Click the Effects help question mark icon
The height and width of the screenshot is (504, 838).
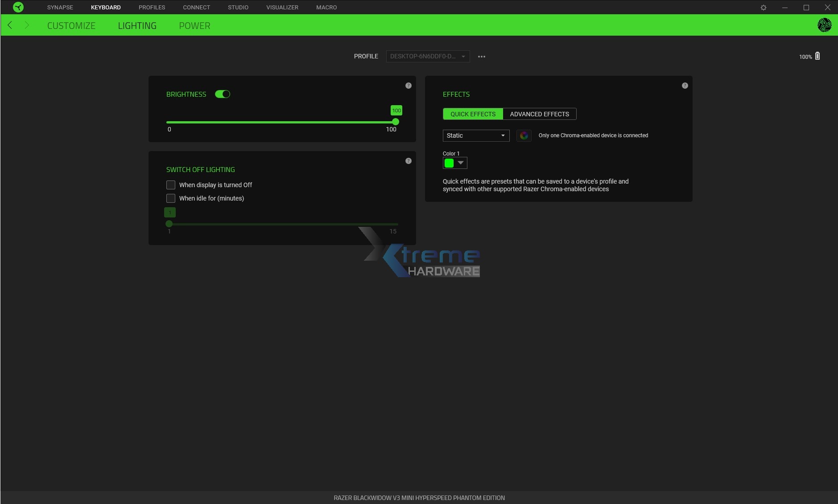pos(684,85)
